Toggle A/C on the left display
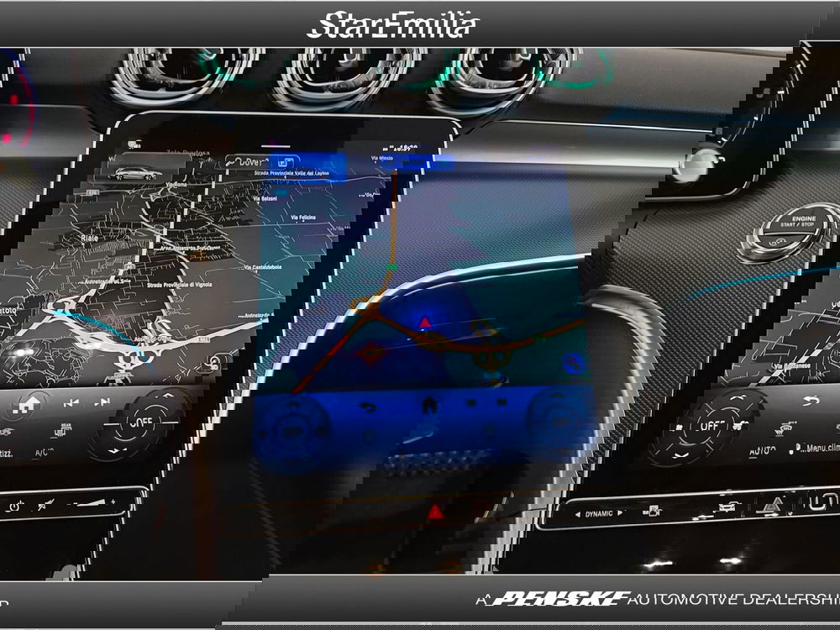 tap(42, 453)
